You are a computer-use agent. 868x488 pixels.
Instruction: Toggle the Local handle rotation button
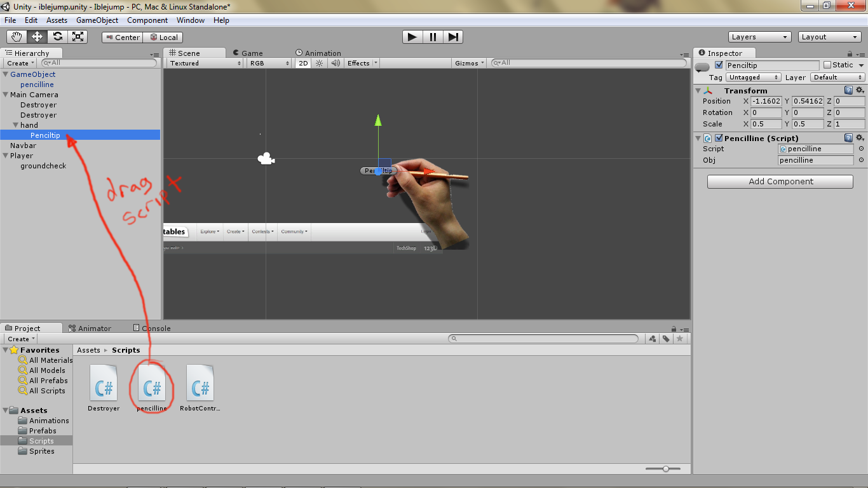pyautogui.click(x=163, y=37)
